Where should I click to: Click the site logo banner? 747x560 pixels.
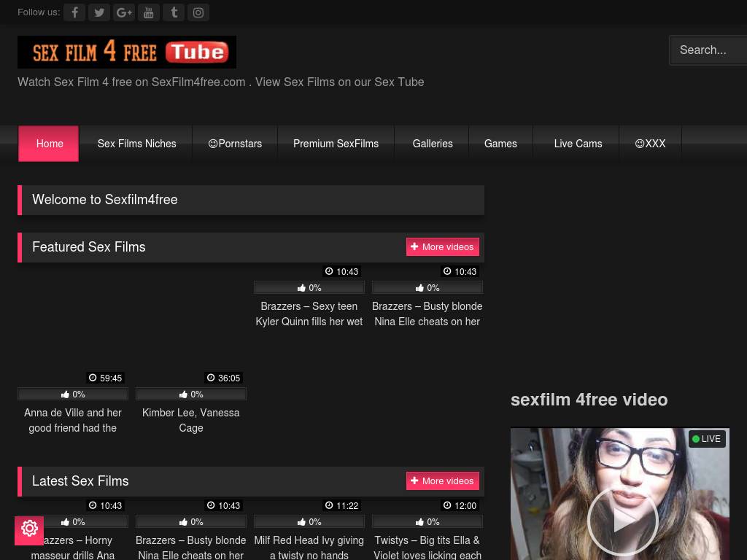click(127, 52)
